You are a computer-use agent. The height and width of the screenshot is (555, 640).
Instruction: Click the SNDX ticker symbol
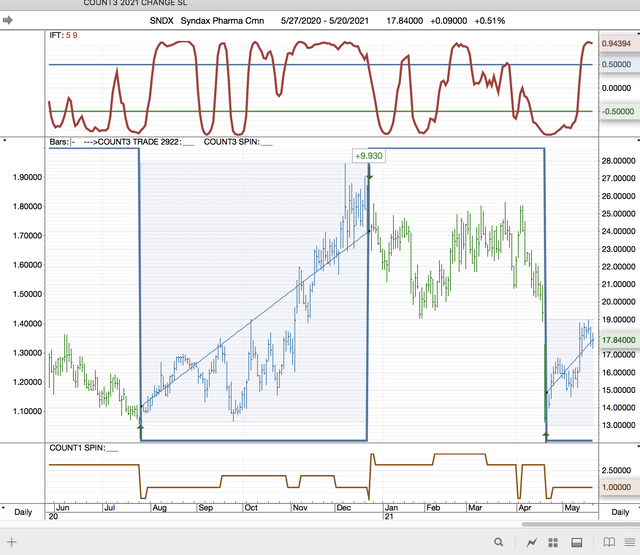161,20
